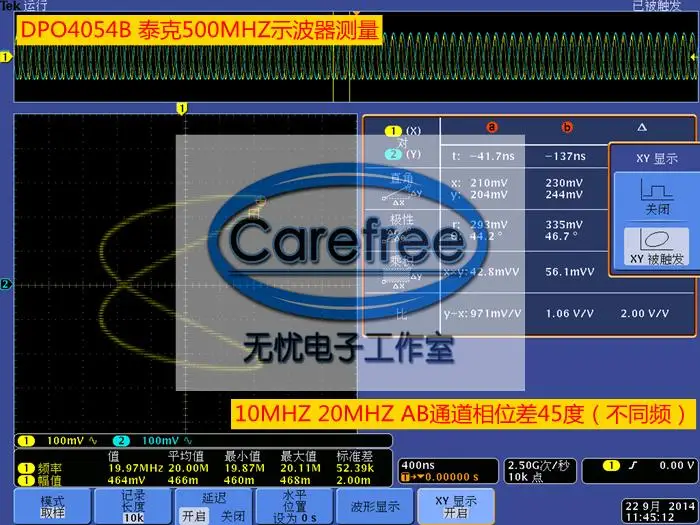
Task: Open the acquisition mode (模式 取样) button
Action: [53, 506]
